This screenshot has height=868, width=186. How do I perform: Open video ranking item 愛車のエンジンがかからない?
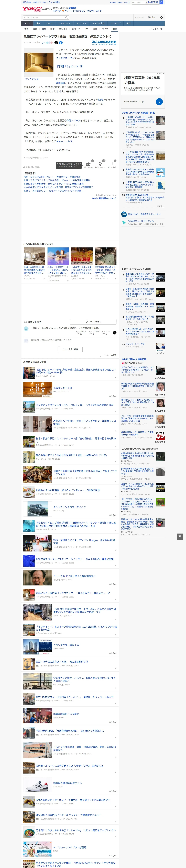140,277
